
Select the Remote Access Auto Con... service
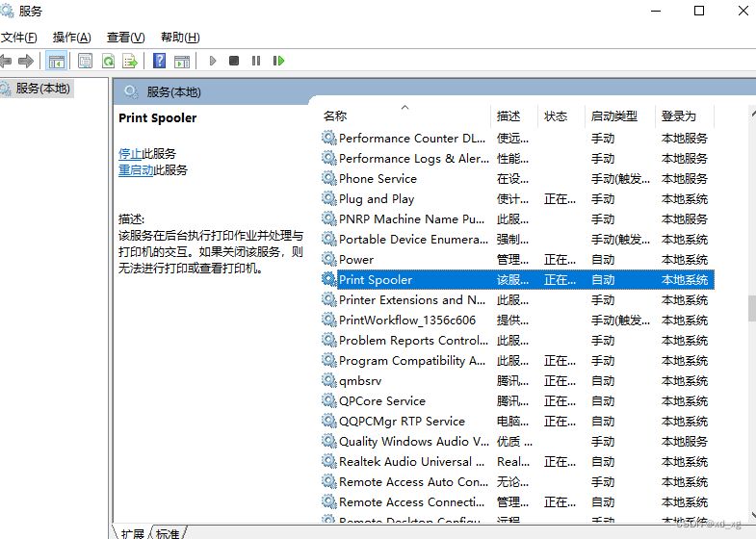[517, 482]
